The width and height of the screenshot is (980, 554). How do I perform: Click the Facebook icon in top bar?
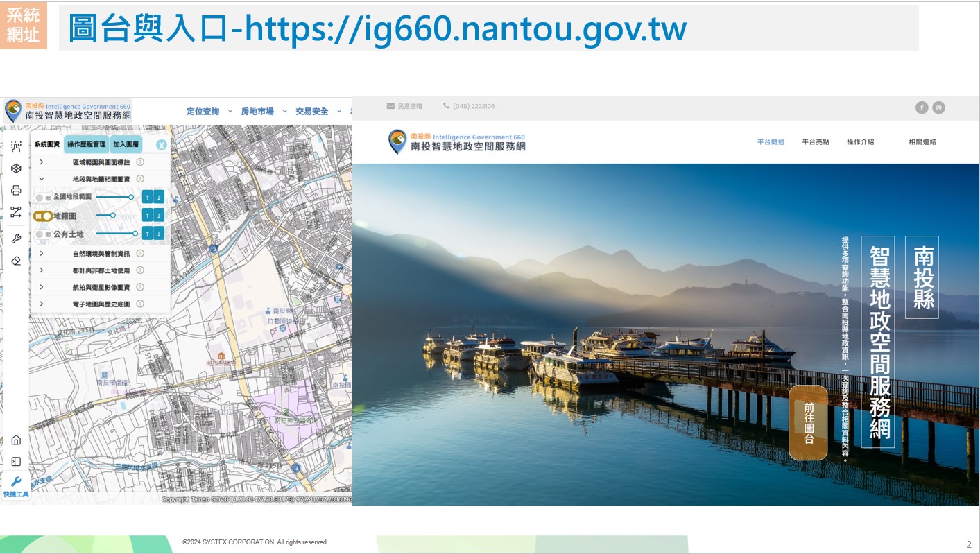pos(922,107)
